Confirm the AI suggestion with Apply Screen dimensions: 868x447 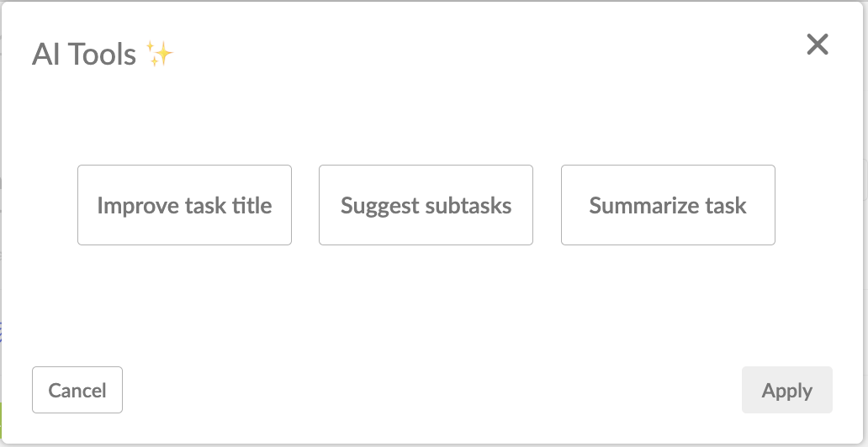[x=786, y=390]
